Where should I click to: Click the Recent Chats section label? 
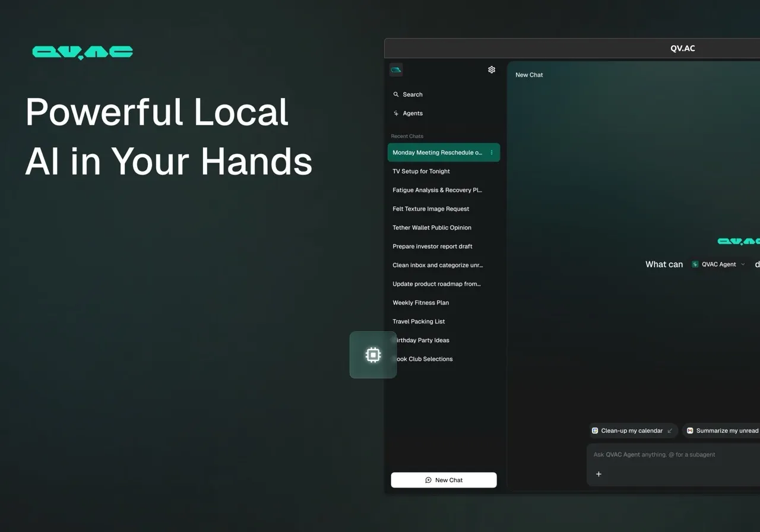tap(407, 136)
